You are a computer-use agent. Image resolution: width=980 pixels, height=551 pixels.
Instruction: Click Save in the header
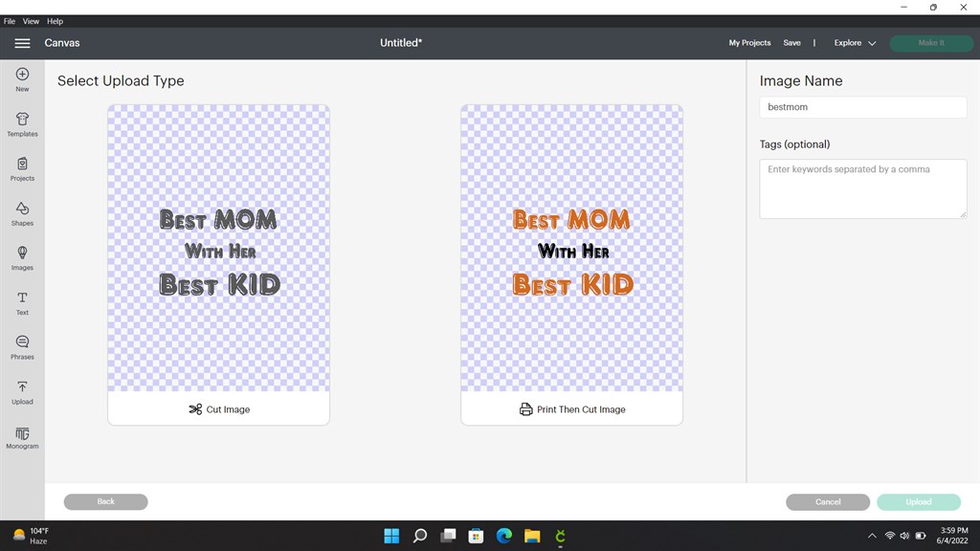pyautogui.click(x=791, y=43)
